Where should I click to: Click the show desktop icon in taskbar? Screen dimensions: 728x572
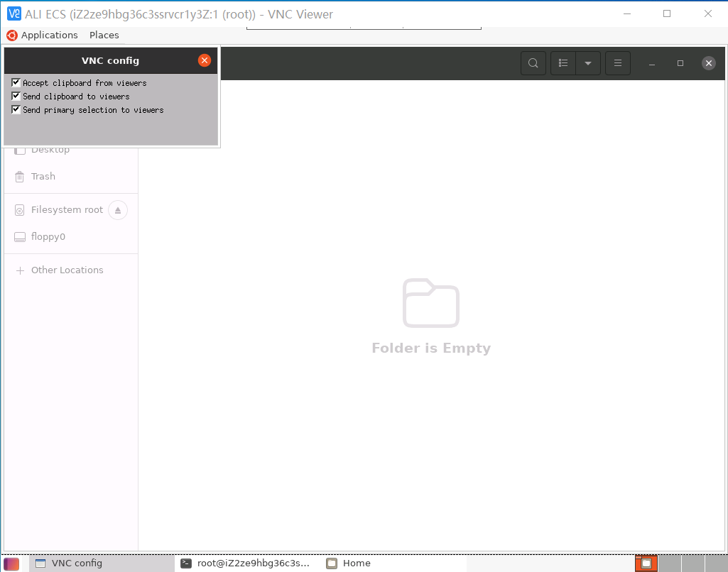coord(11,564)
